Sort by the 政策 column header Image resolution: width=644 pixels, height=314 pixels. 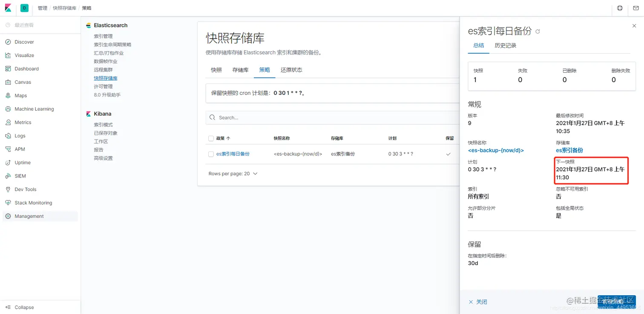click(223, 138)
